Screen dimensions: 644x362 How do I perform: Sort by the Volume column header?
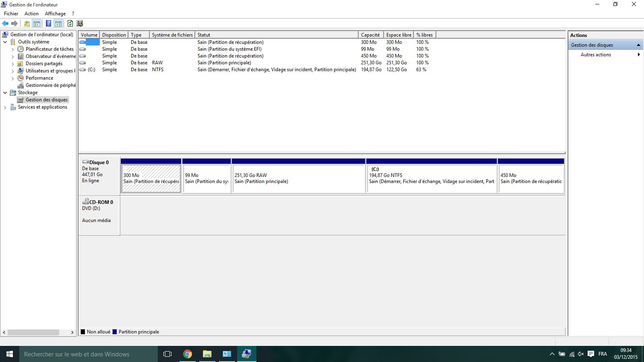[x=89, y=35]
